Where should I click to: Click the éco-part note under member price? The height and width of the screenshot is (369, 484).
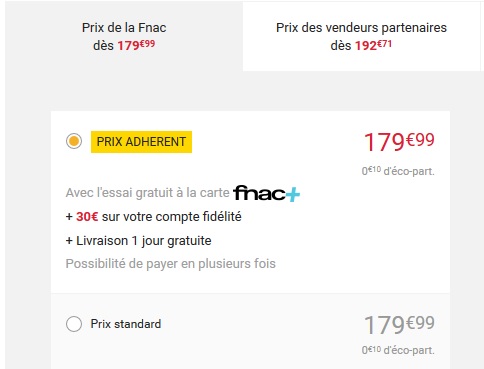pyautogui.click(x=398, y=171)
